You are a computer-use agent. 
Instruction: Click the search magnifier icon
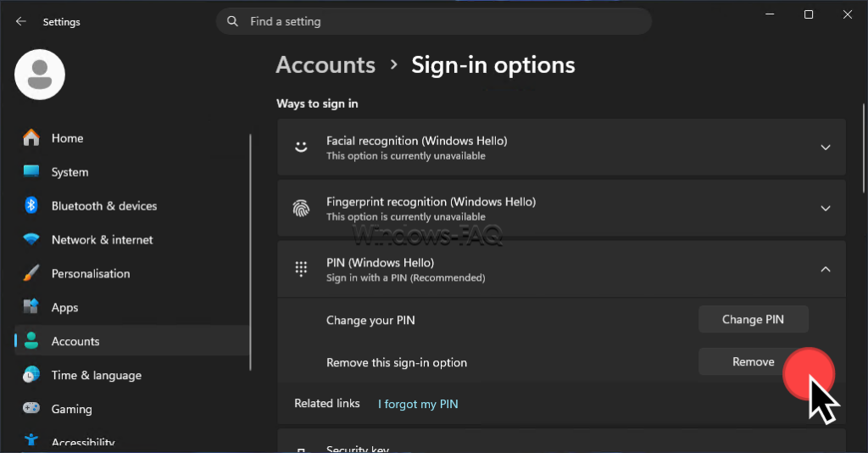(x=232, y=21)
